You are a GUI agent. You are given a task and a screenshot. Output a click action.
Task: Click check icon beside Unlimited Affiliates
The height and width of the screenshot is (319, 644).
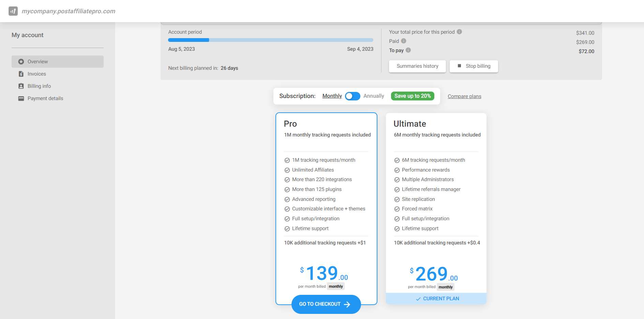pyautogui.click(x=287, y=170)
